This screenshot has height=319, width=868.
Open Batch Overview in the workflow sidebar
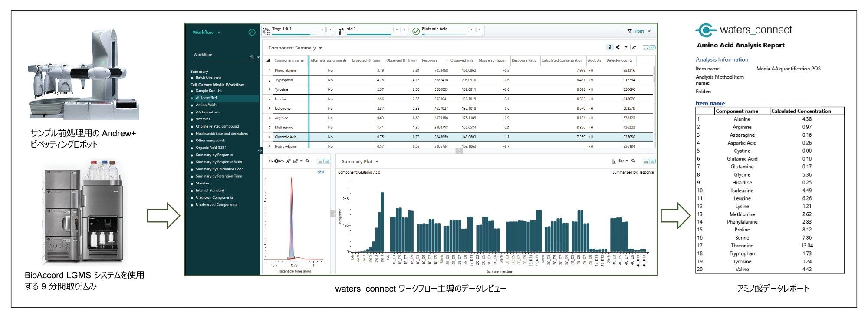[x=208, y=77]
